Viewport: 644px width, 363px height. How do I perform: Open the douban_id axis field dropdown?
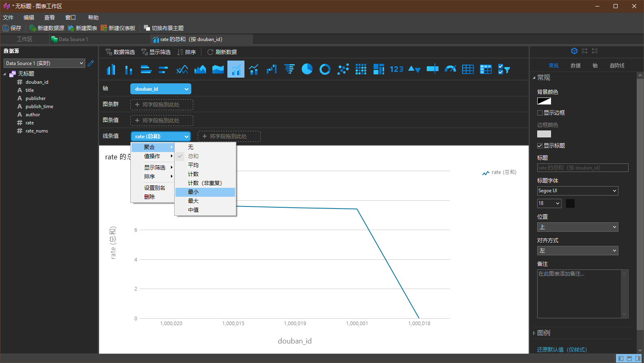tap(161, 89)
